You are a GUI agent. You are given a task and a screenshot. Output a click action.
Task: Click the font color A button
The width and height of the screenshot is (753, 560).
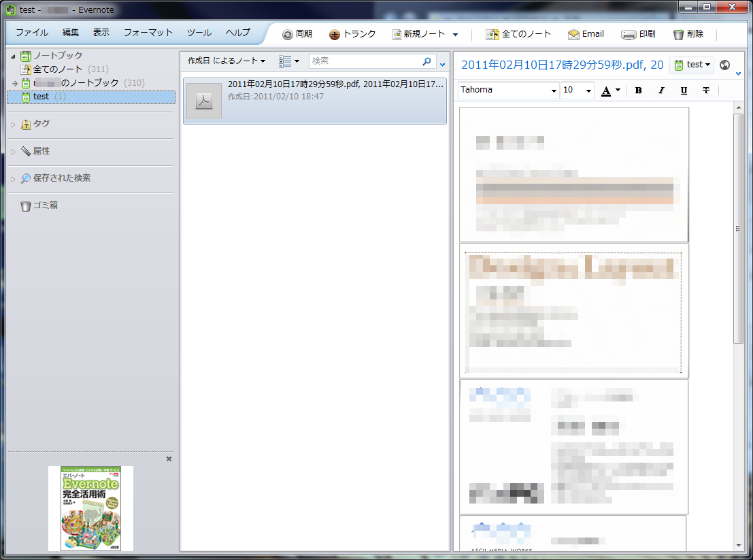[x=606, y=90]
